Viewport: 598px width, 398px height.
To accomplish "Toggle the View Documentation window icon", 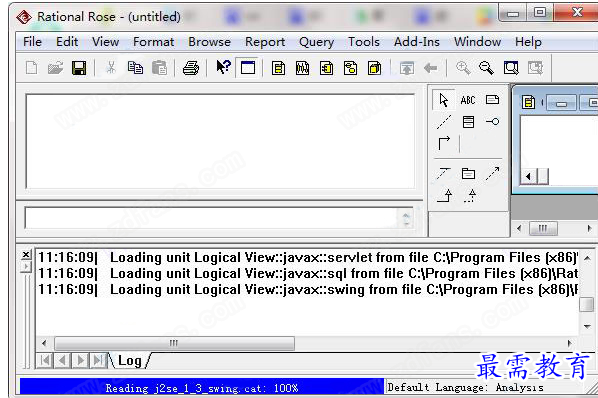I will (248, 68).
